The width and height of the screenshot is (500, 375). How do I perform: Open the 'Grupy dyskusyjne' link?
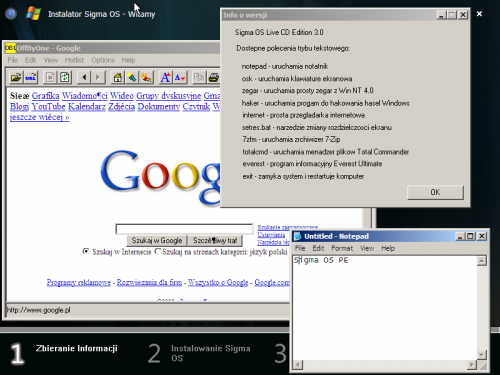click(x=169, y=96)
